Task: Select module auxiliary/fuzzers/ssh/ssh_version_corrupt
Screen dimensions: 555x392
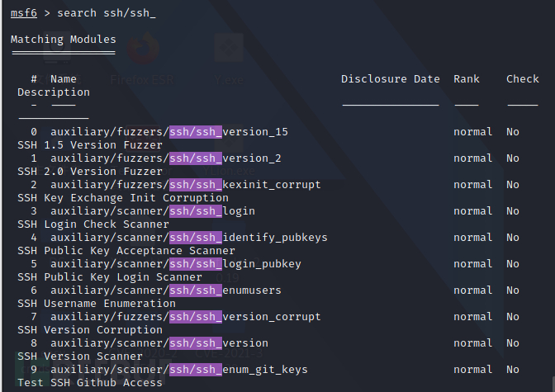Action: pos(186,317)
